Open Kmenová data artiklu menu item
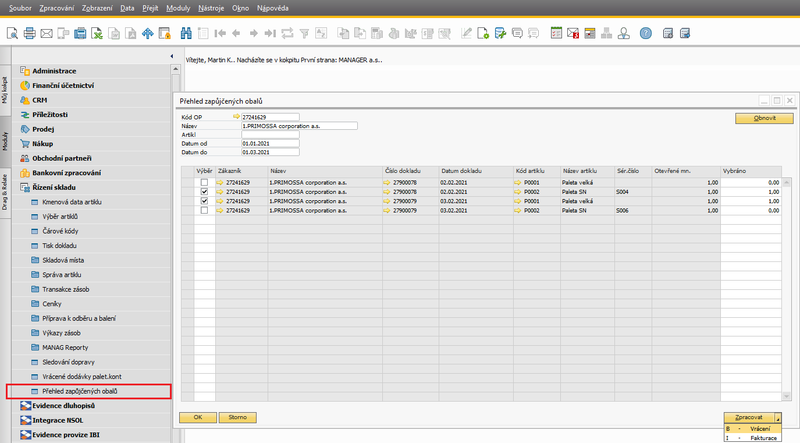Image resolution: width=800 pixels, height=443 pixels. pos(71,202)
